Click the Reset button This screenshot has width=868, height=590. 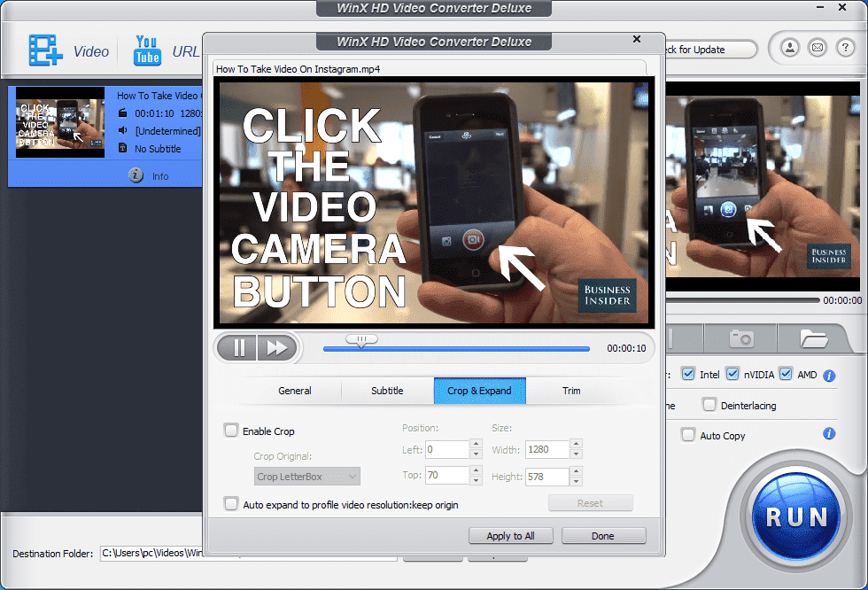pyautogui.click(x=590, y=503)
